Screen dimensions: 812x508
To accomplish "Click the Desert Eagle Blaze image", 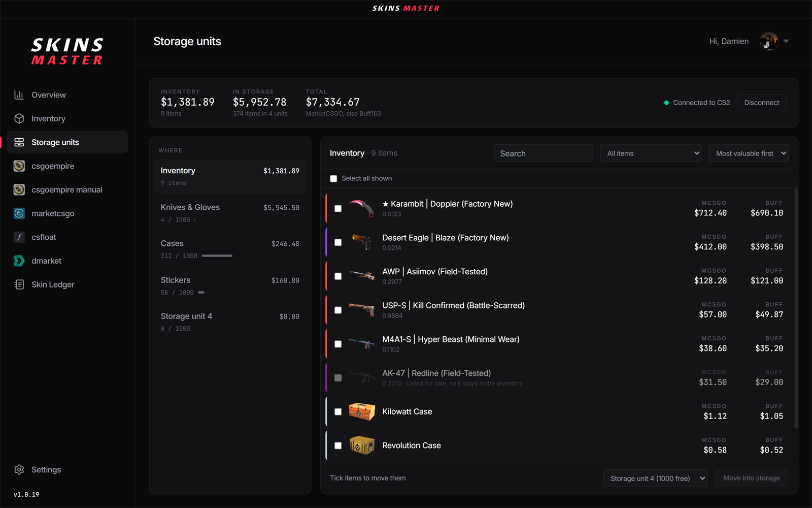I will 362,242.
